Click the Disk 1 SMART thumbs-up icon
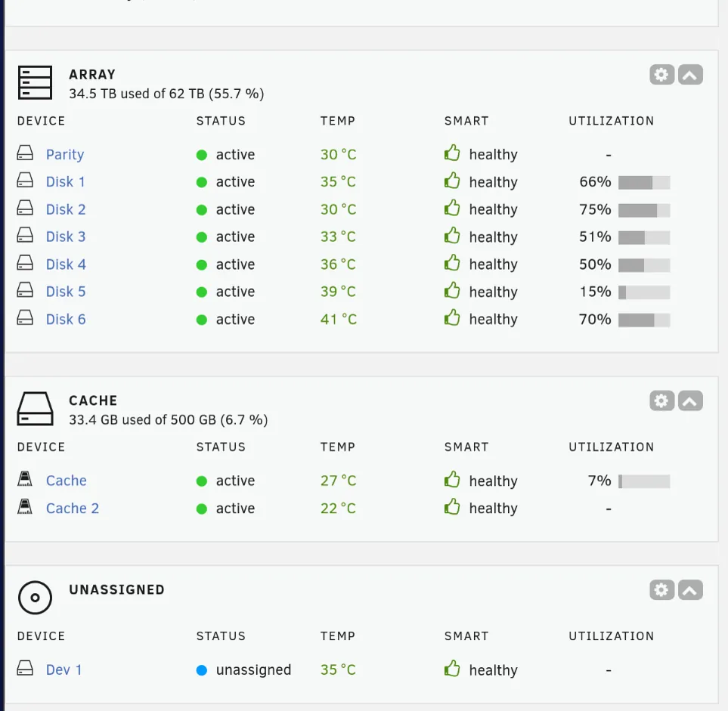The image size is (728, 711). click(452, 181)
